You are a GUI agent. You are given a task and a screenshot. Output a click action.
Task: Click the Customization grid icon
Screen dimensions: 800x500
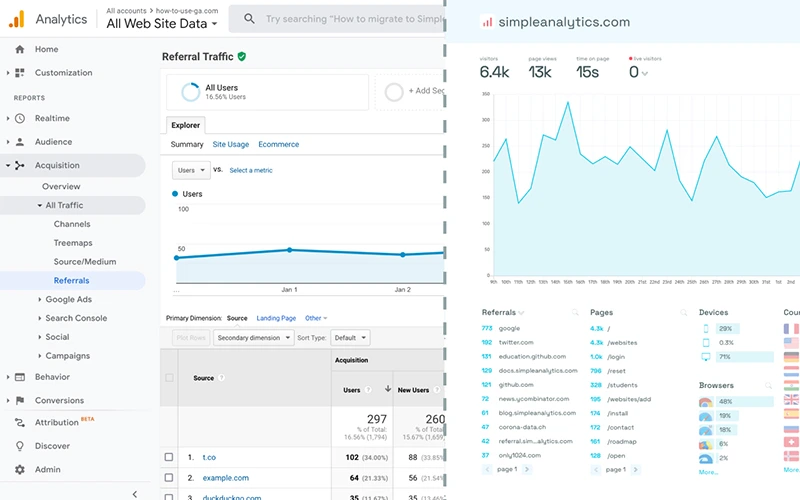coord(19,72)
